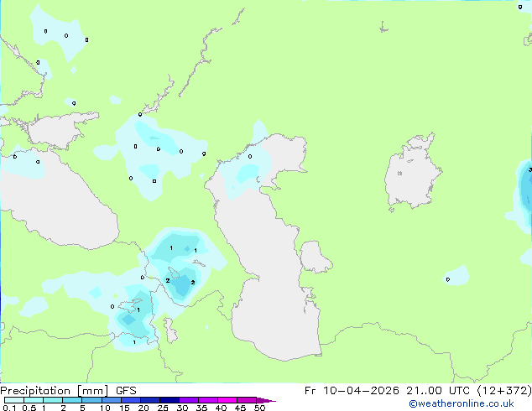
Task: Select the 25–30 mm dark navy swatch
Action: coord(170,400)
